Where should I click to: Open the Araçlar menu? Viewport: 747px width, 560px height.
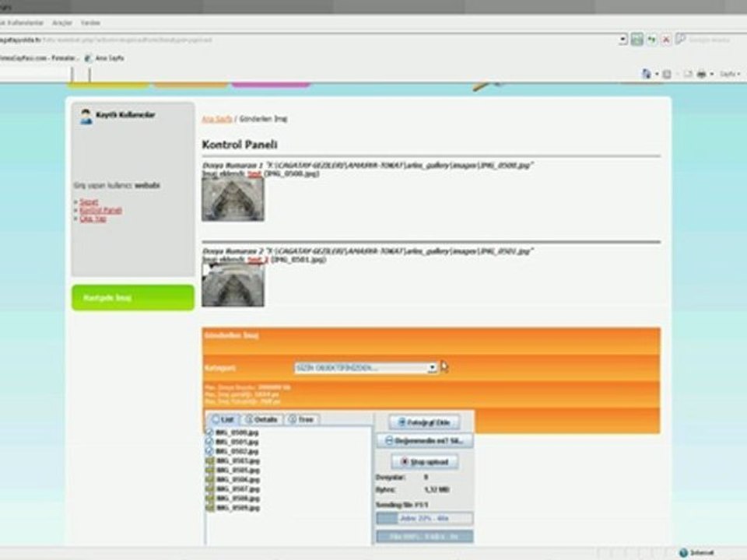(x=62, y=23)
